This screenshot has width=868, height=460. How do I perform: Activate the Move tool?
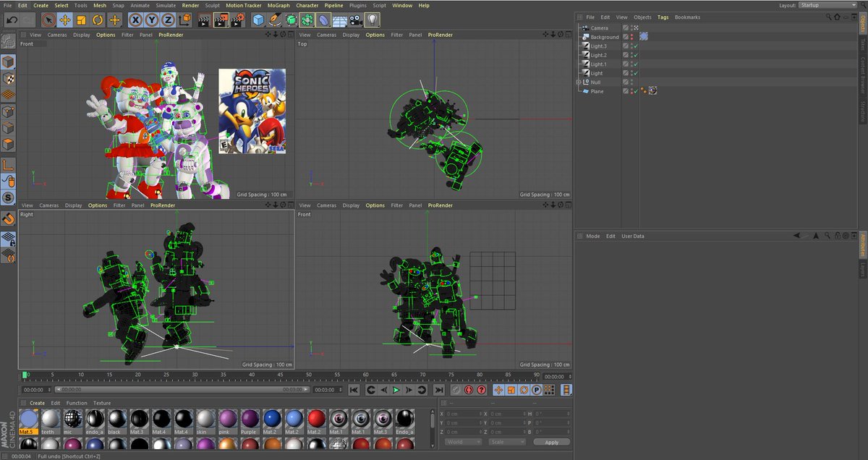(64, 20)
